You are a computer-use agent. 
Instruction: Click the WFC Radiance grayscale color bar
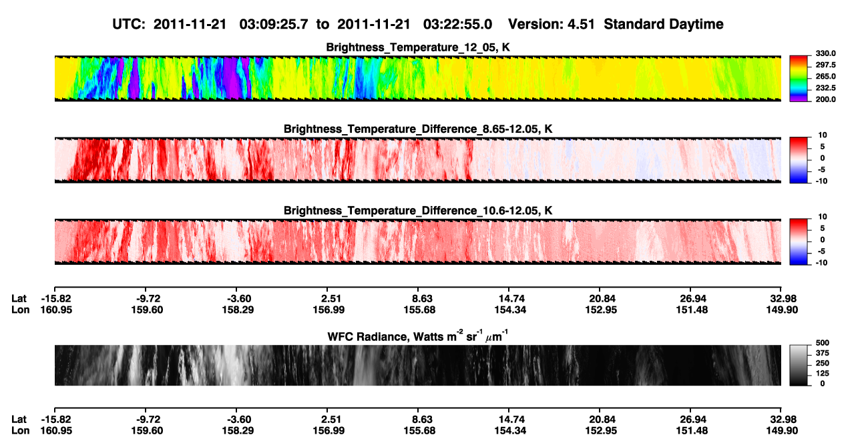[x=799, y=365]
